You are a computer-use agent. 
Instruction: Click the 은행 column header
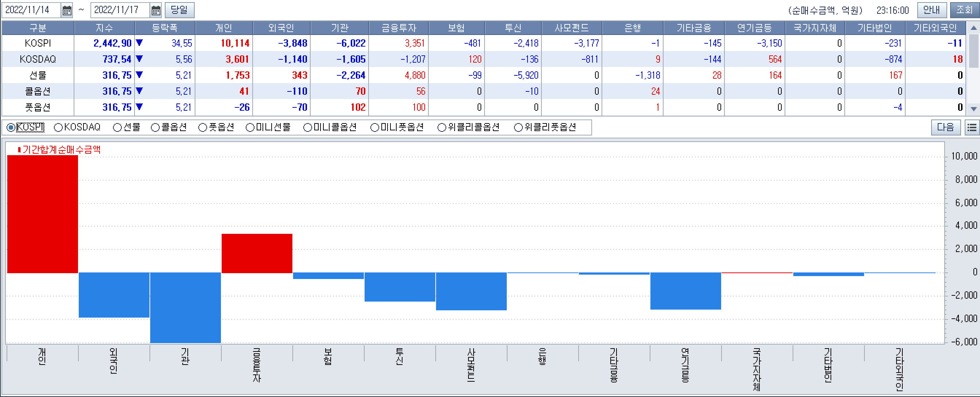[633, 28]
